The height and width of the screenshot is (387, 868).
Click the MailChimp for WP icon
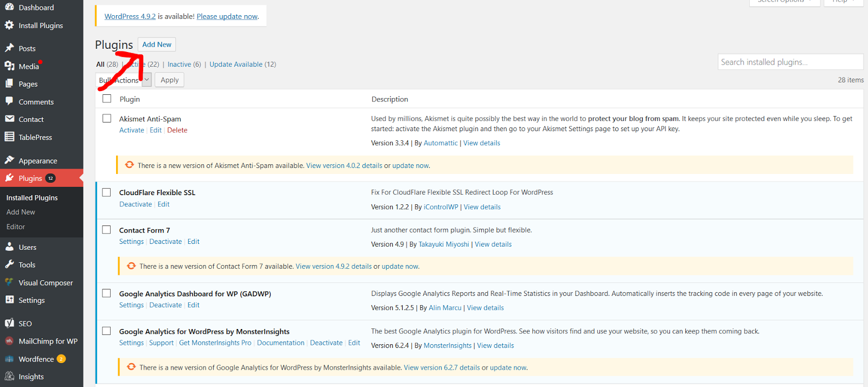[9, 341]
